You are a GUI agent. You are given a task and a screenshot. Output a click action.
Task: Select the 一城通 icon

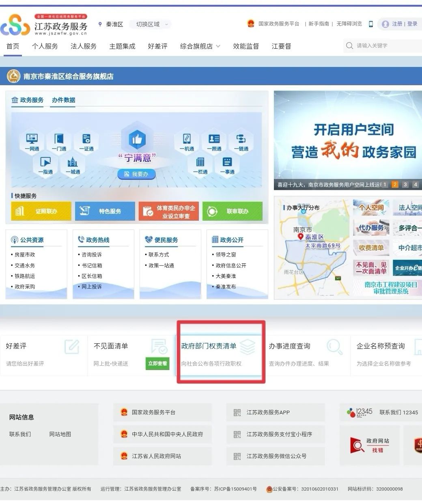[x=73, y=164]
